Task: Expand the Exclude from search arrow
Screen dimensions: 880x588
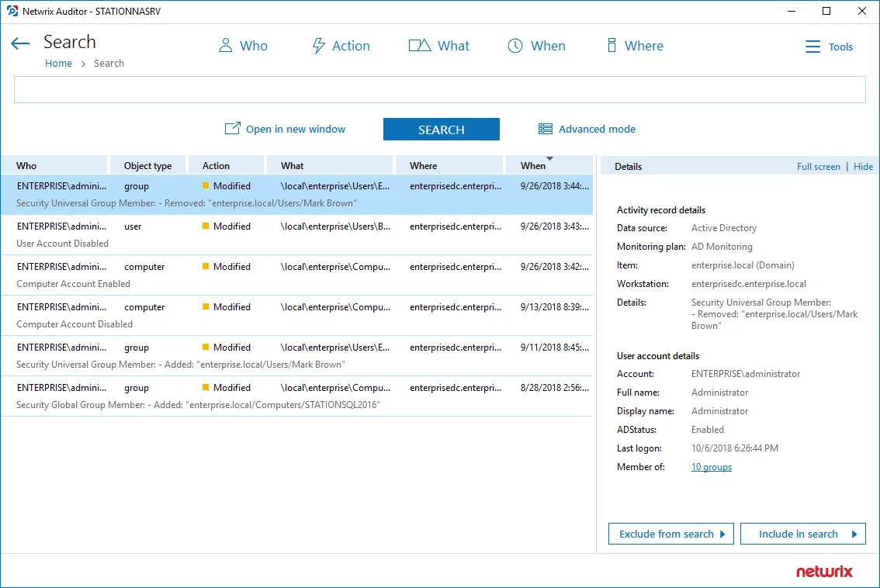Action: tap(723, 534)
